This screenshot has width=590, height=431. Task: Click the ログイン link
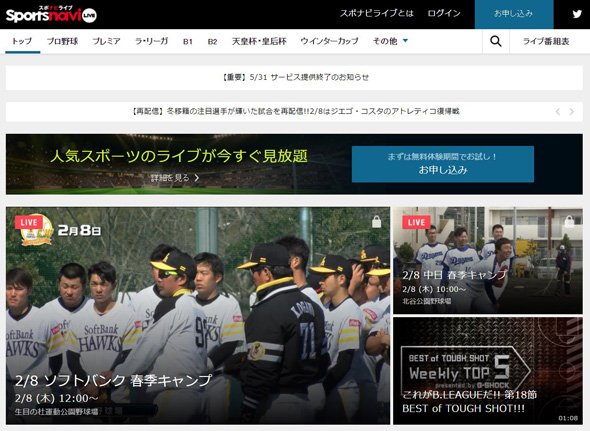444,14
